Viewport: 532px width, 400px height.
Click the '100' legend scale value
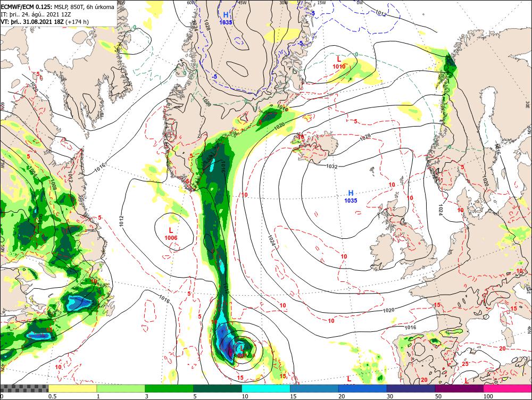488,396
